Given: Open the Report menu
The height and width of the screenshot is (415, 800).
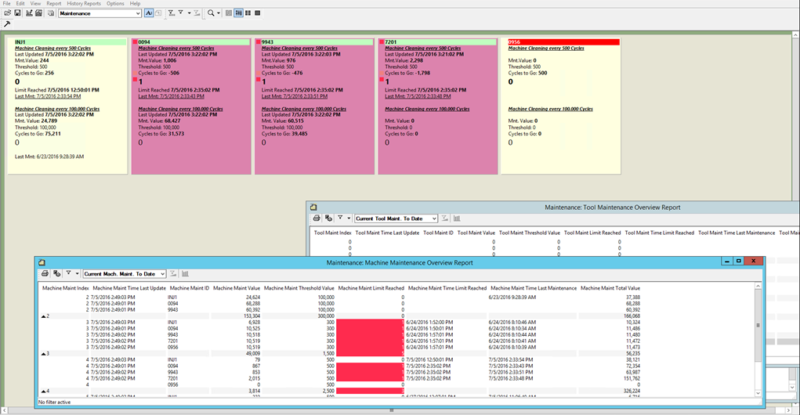Looking at the screenshot, I should click(54, 3).
